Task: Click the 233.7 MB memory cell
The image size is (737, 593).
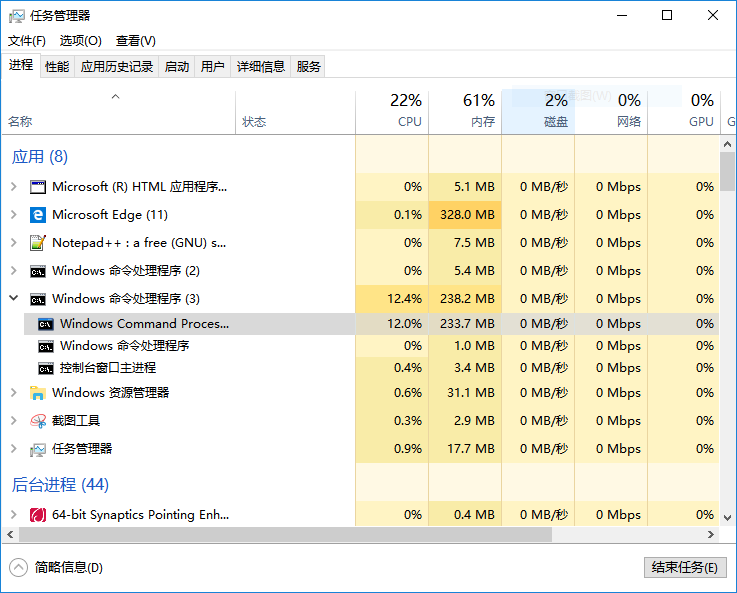Action: pyautogui.click(x=465, y=324)
